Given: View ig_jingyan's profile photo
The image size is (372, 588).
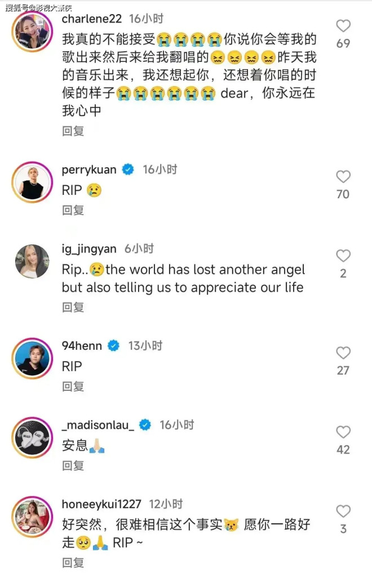Looking at the screenshot, I should (x=32, y=261).
